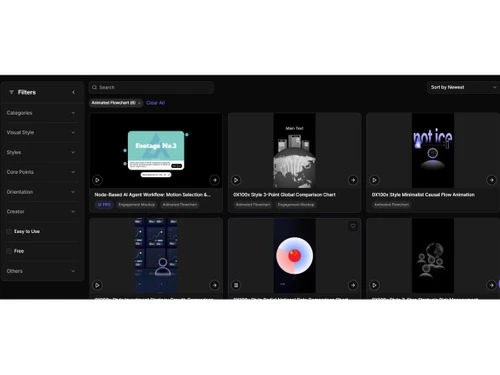
Task: Click the Engagement Mockup tag on the Global Comparison card
Action: tap(296, 205)
